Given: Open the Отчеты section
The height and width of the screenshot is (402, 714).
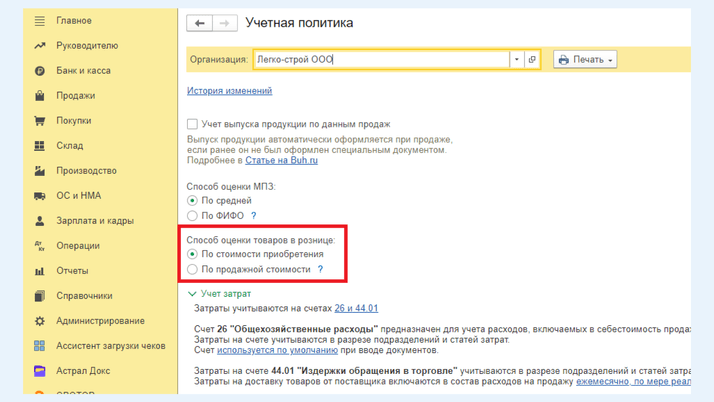Looking at the screenshot, I should tap(72, 271).
